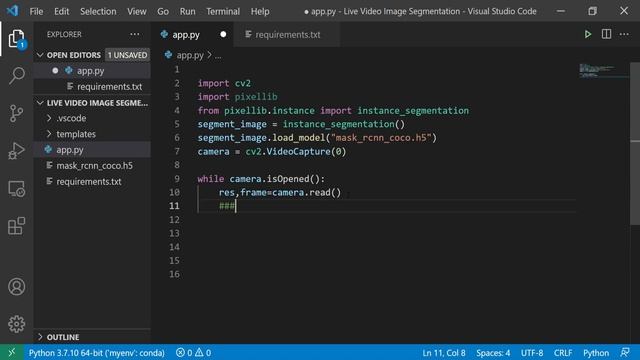Click the vertical editor scrollbar
The width and height of the screenshot is (640, 360).
[635, 143]
